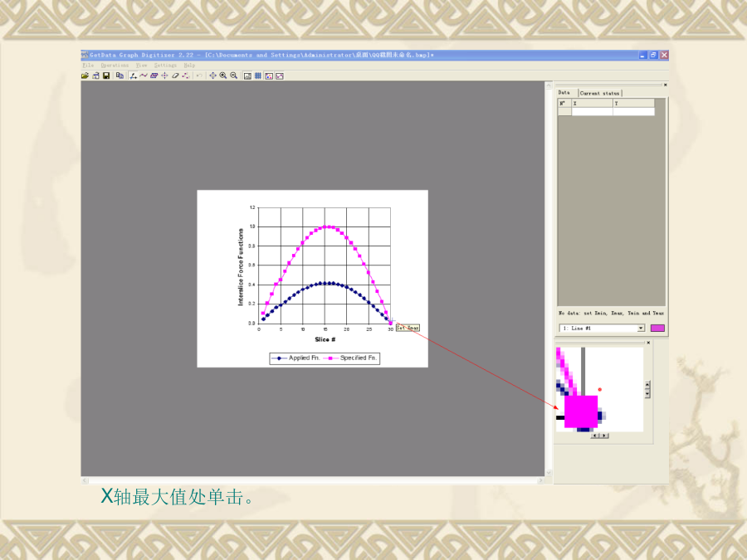
Task: Open the Operations menu
Action: point(115,65)
